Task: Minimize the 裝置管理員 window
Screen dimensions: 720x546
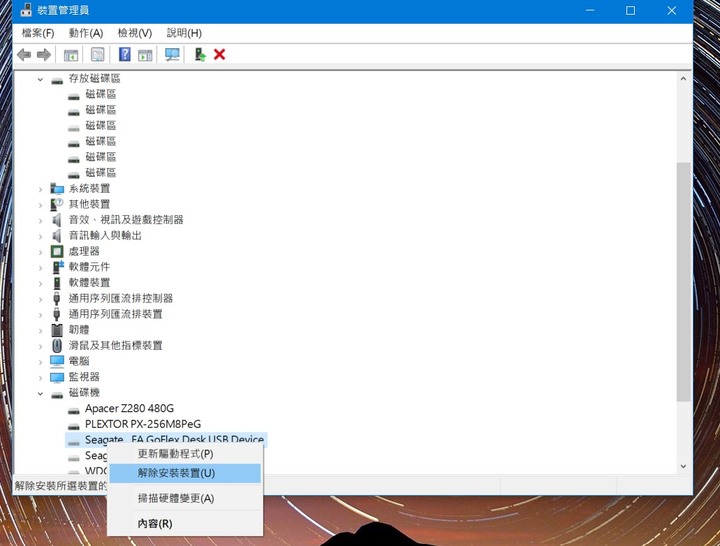Action: click(x=590, y=11)
